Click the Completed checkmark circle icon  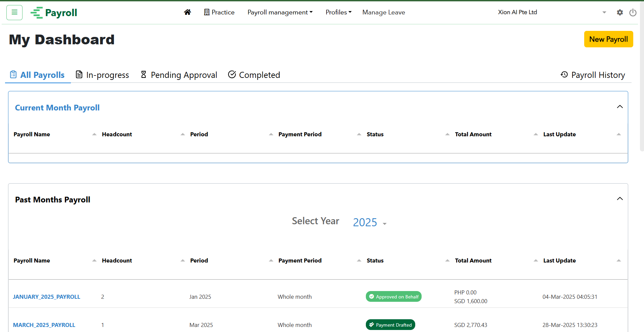point(232,75)
